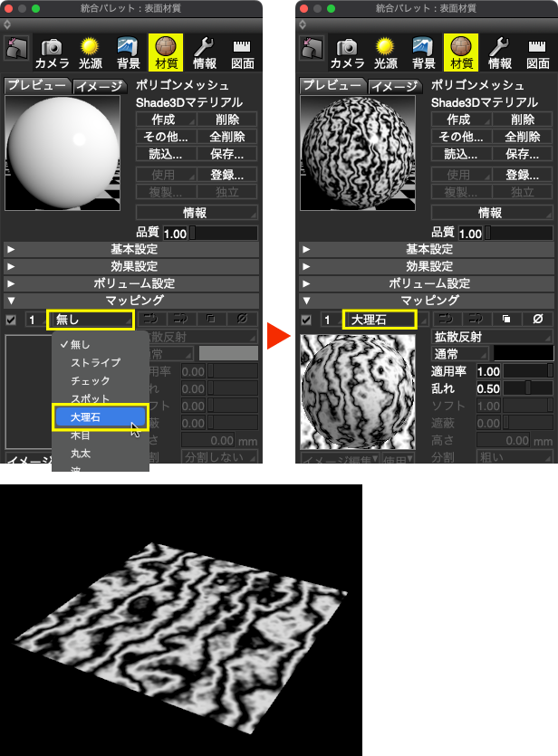This screenshot has height=756, width=558.
Task: Click the first arrow icon beside 大理石
Action: click(447, 319)
